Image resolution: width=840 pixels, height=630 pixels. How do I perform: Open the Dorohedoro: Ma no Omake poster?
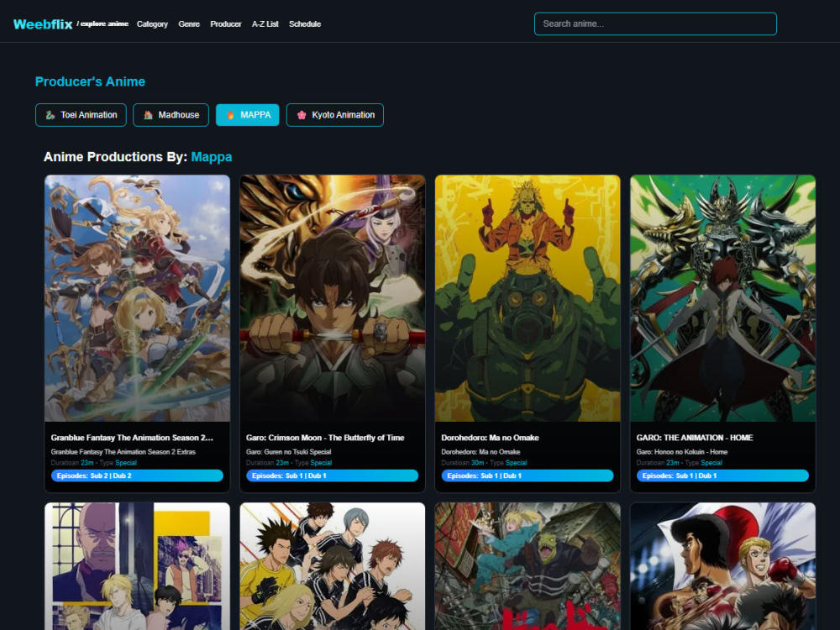(528, 298)
